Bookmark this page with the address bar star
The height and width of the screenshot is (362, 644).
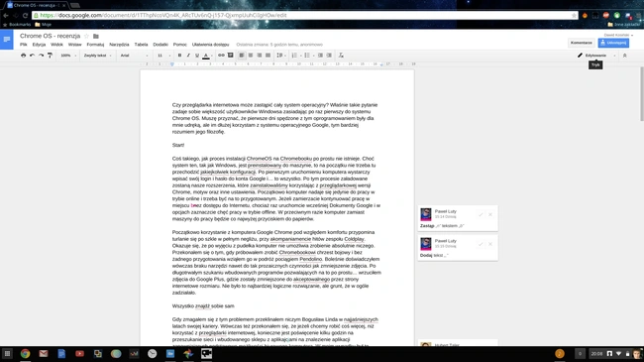coord(574,15)
